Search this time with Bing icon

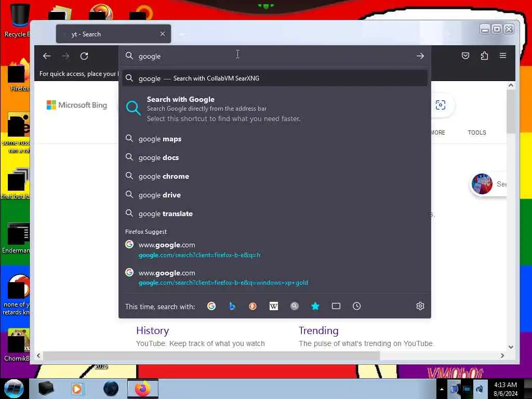tap(232, 306)
